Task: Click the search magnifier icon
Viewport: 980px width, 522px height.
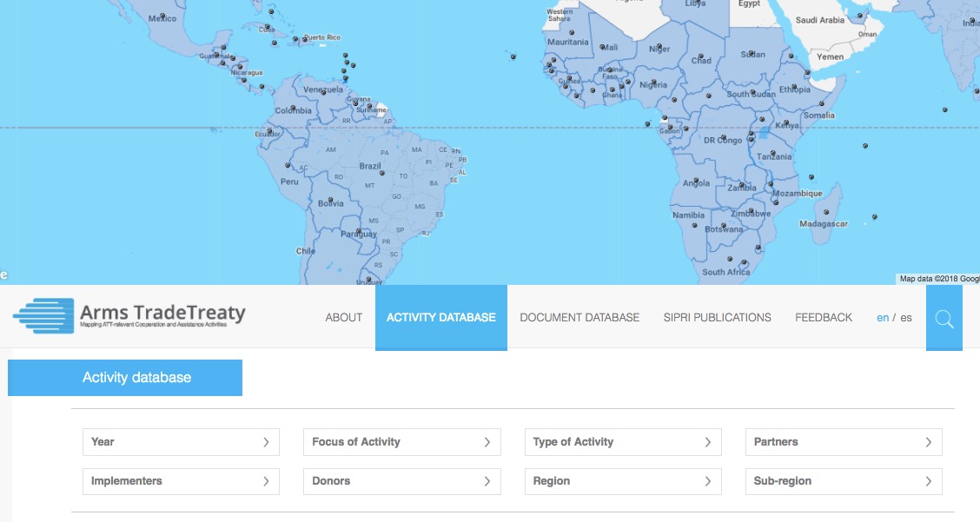Action: [x=944, y=319]
